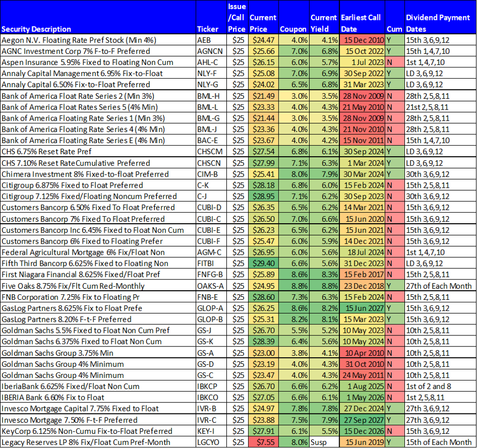Select the CUBI-F ticker cell
The height and width of the screenshot is (448, 477).
pyautogui.click(x=211, y=241)
